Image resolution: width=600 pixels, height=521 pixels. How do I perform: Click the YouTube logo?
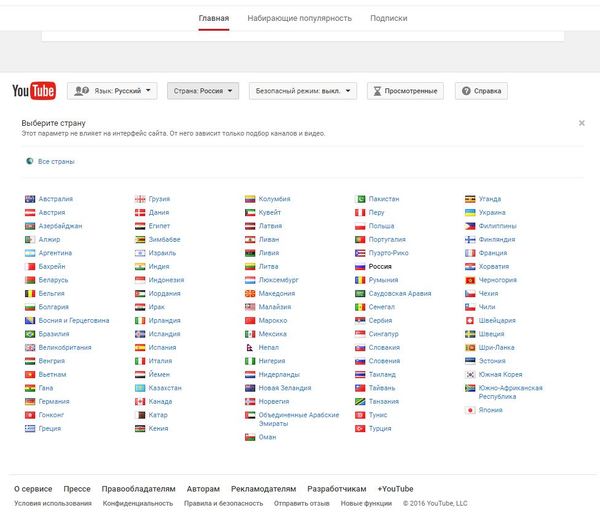pyautogui.click(x=33, y=91)
